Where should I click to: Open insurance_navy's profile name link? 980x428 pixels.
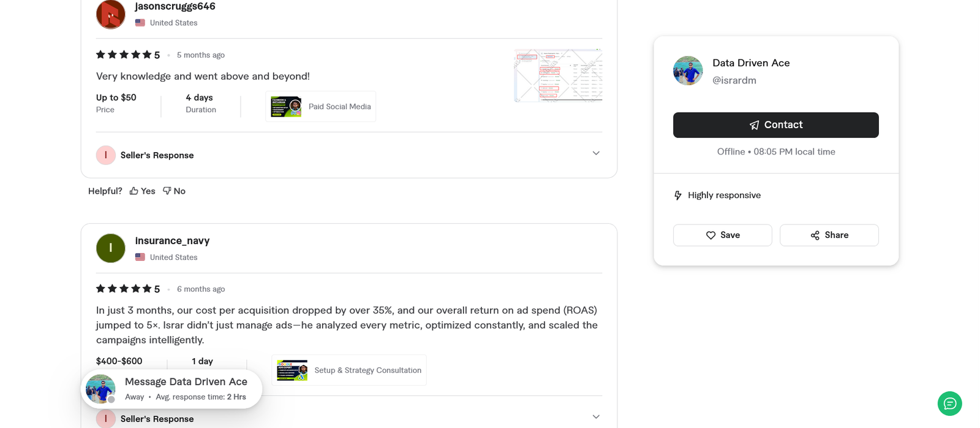pos(172,240)
